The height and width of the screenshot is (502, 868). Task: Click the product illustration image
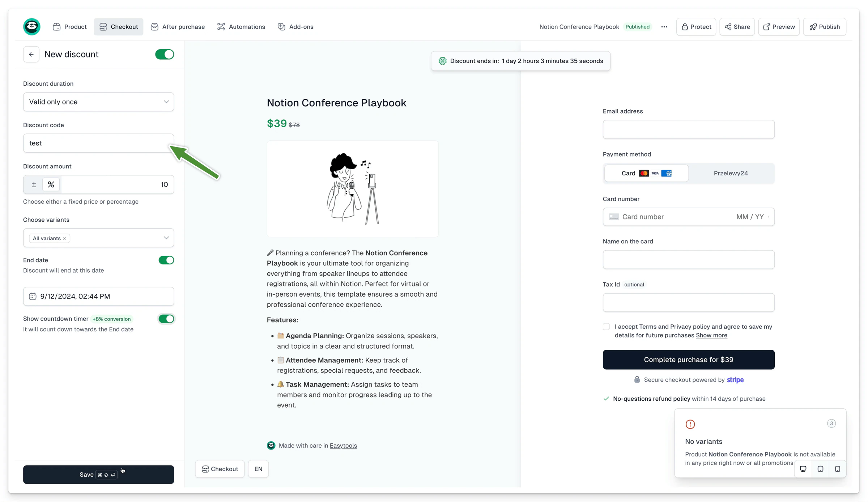pos(353,189)
